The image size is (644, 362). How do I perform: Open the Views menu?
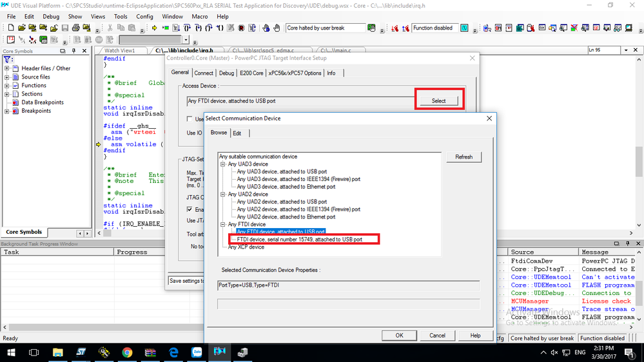[x=98, y=16]
